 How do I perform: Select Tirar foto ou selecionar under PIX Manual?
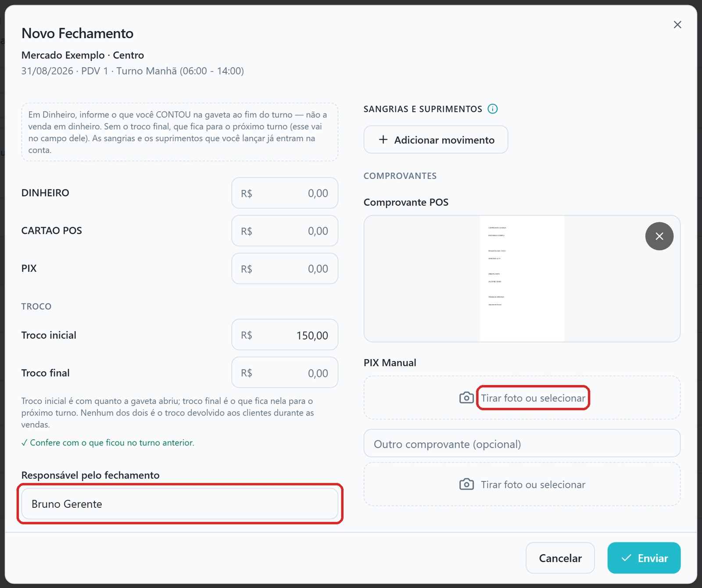point(533,398)
